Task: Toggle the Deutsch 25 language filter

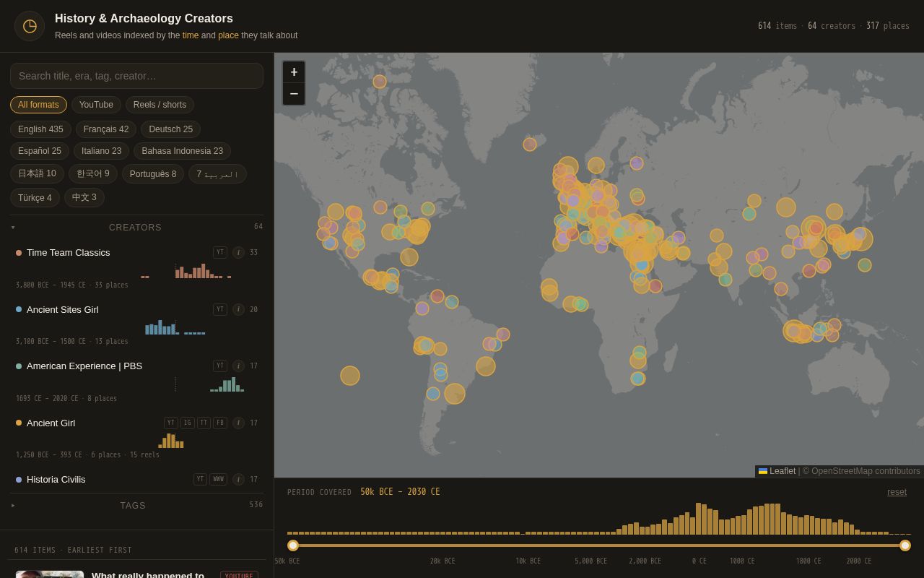Action: click(x=170, y=129)
